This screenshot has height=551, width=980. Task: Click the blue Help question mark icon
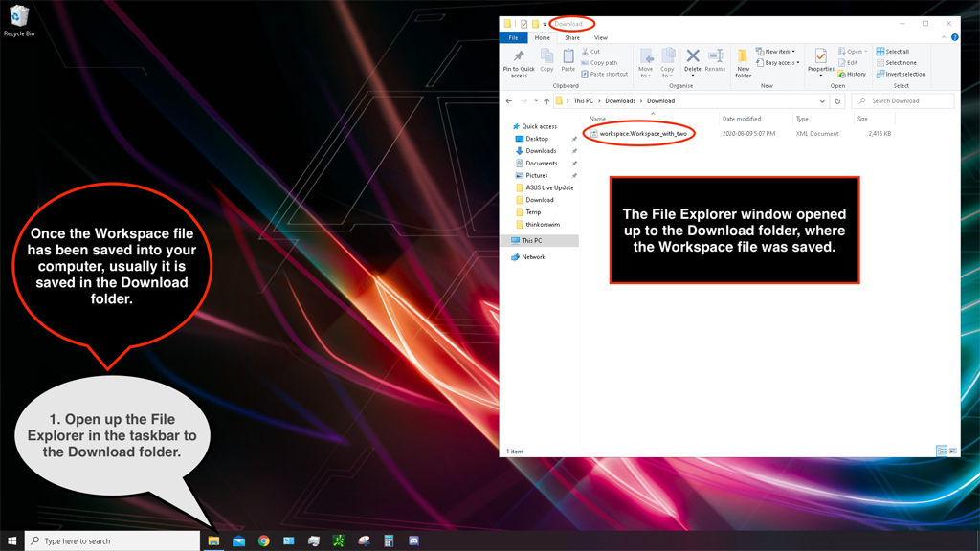coord(954,38)
